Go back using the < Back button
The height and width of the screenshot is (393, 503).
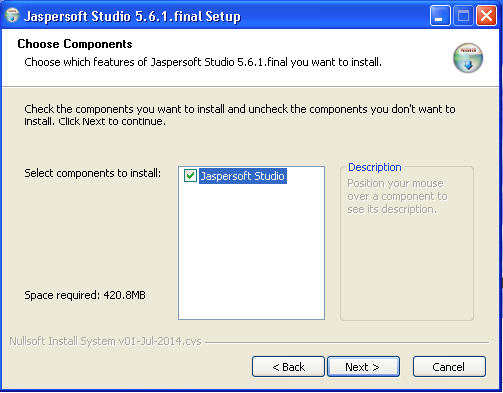pyautogui.click(x=288, y=367)
